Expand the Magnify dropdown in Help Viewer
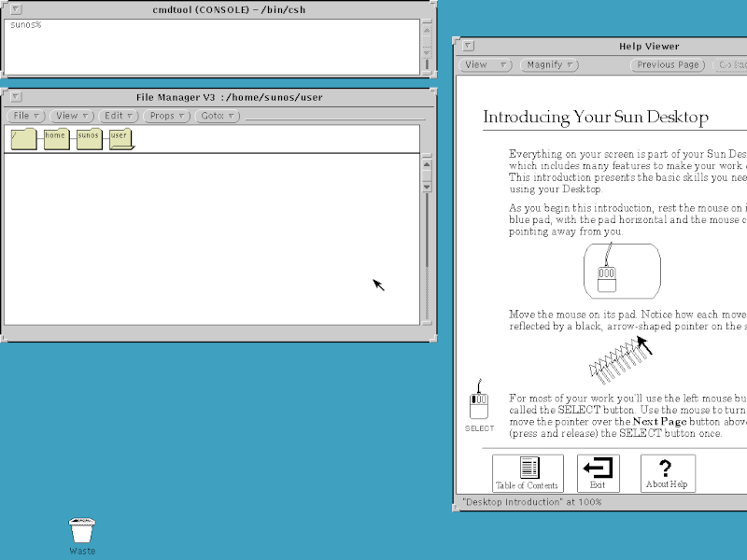747x560 pixels. pos(549,65)
